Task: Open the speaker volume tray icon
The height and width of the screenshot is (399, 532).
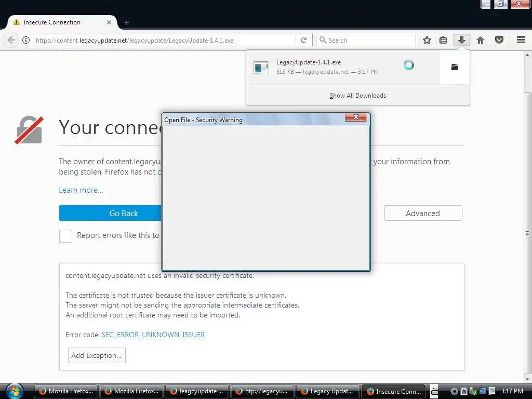Action: [464, 391]
